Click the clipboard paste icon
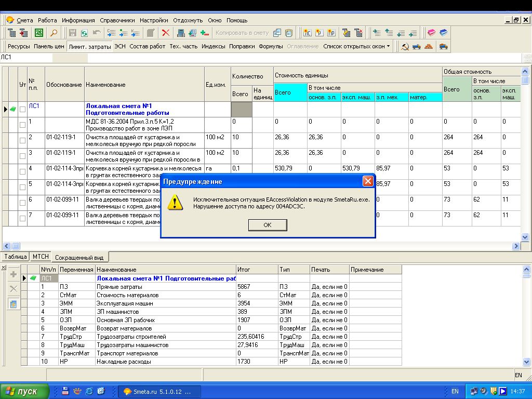 point(289,33)
